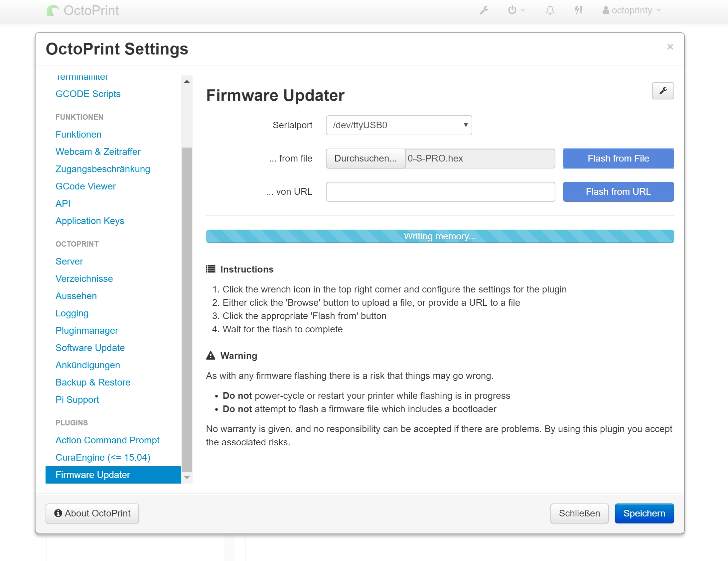Open Zugangsbeschränkung settings
This screenshot has height=561, width=728.
click(103, 169)
